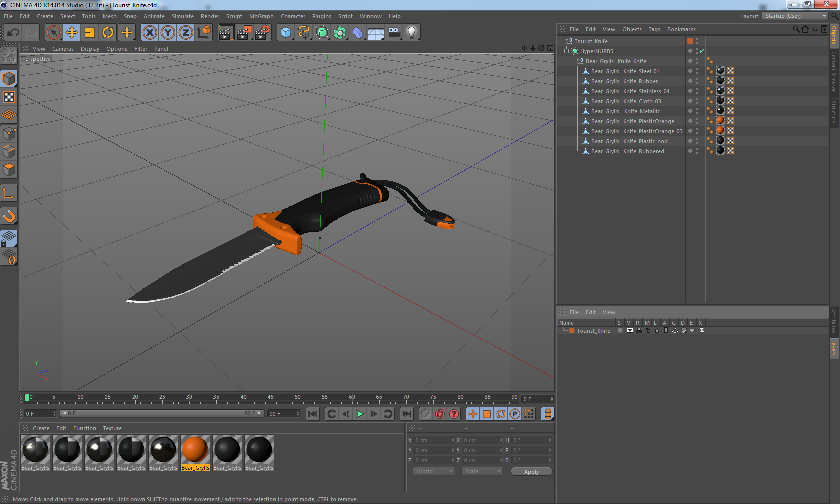Enable the Axis mode tool
Viewport: 840px width, 504px height.
[9, 193]
